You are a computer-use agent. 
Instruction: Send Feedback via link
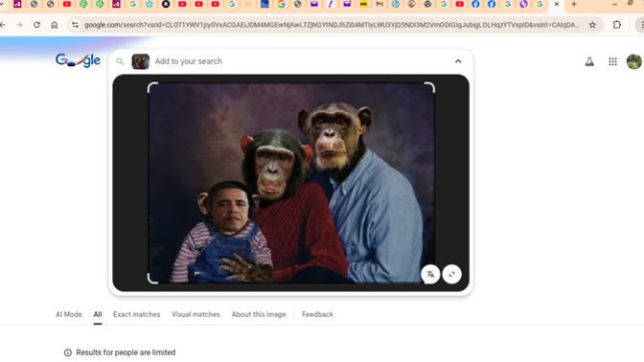(x=317, y=314)
